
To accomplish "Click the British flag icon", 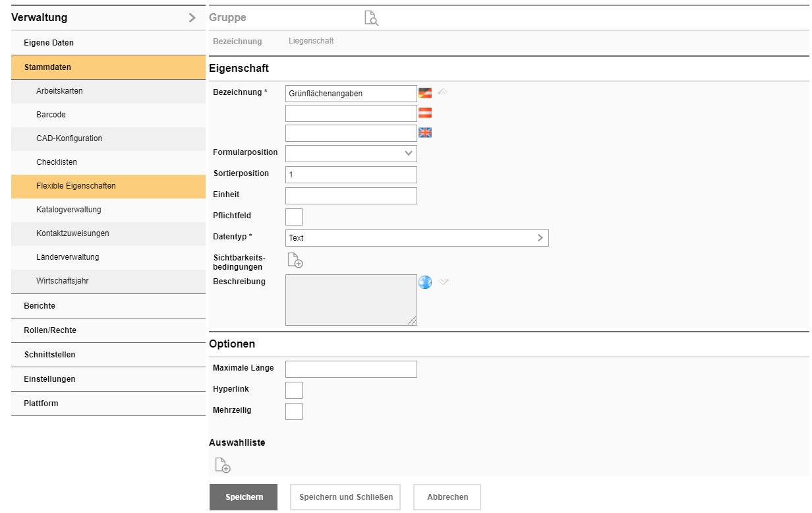I will tap(425, 133).
